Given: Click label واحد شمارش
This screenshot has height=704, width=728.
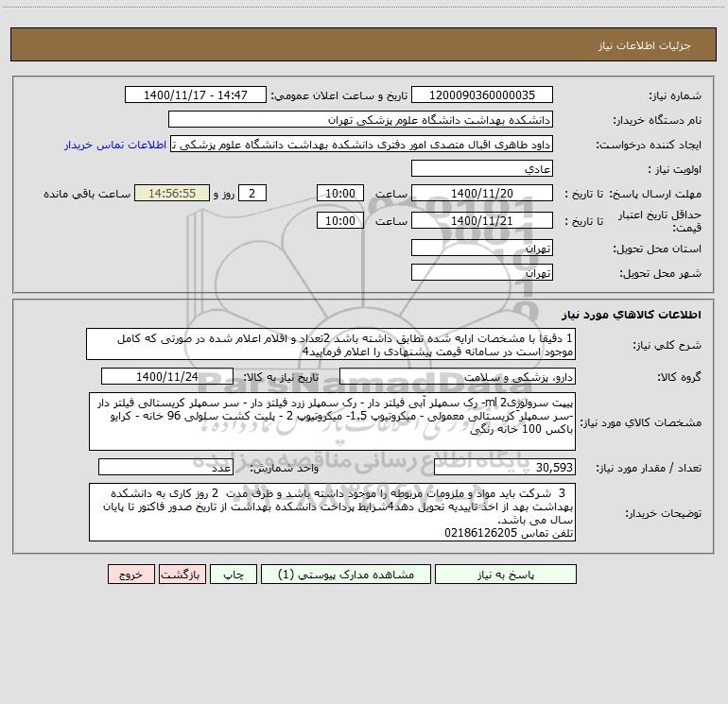Looking at the screenshot, I should 285,469.
